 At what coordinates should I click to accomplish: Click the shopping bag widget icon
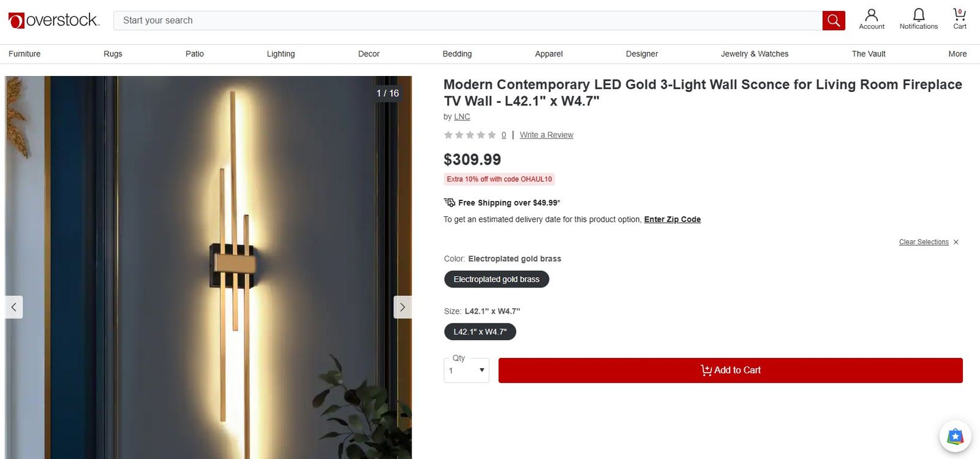click(955, 436)
